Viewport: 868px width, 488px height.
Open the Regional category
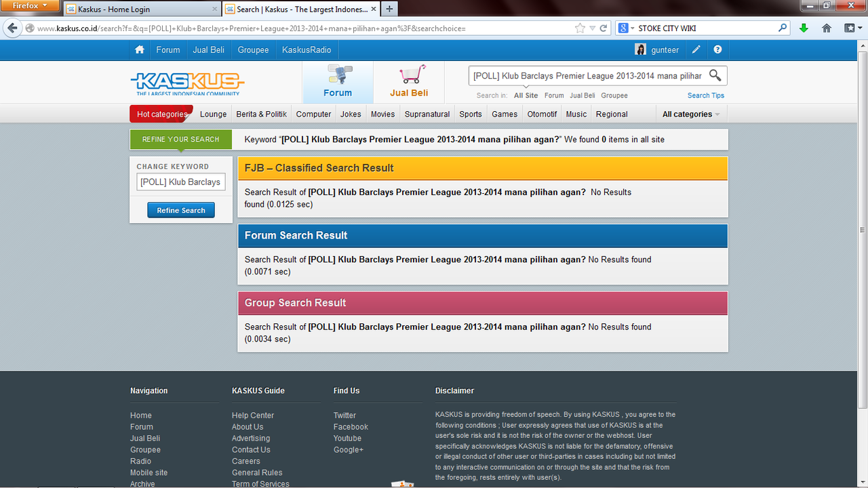[612, 114]
